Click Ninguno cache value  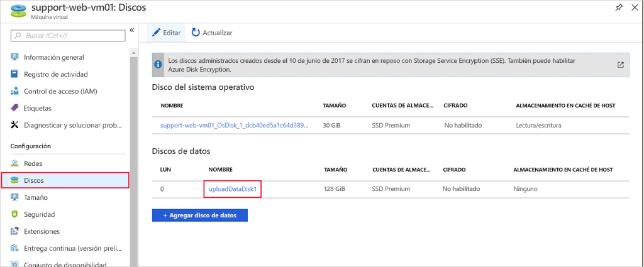525,189
